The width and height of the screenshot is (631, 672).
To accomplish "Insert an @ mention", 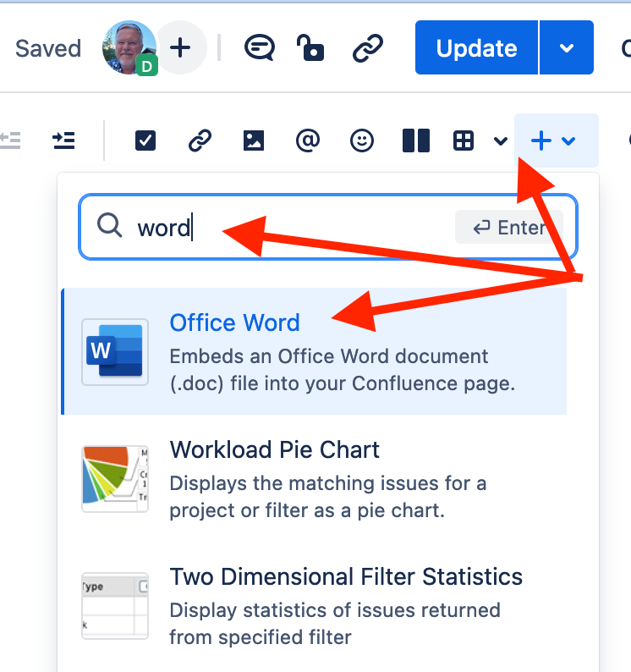I will pyautogui.click(x=308, y=140).
